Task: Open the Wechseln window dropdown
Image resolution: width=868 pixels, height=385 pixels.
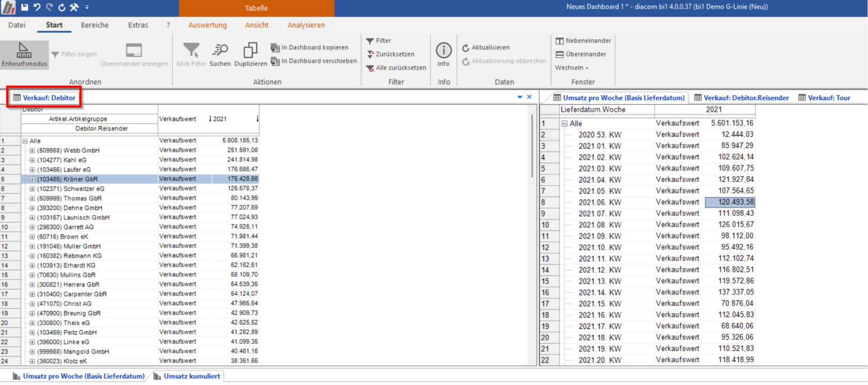Action: pos(572,68)
